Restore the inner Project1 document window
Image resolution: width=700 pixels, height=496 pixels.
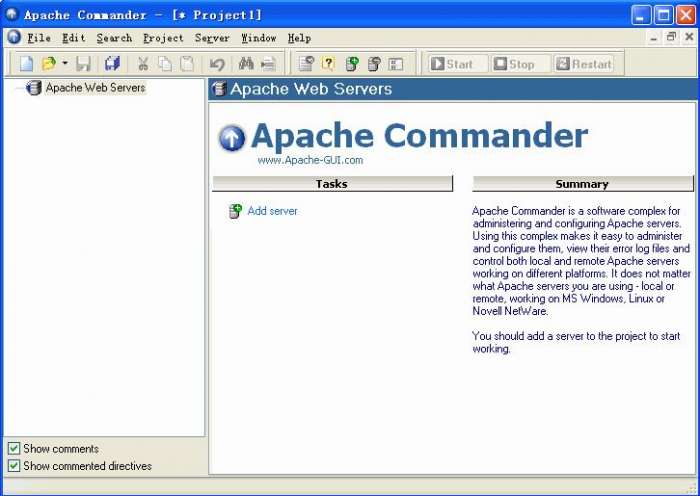pyautogui.click(x=671, y=37)
